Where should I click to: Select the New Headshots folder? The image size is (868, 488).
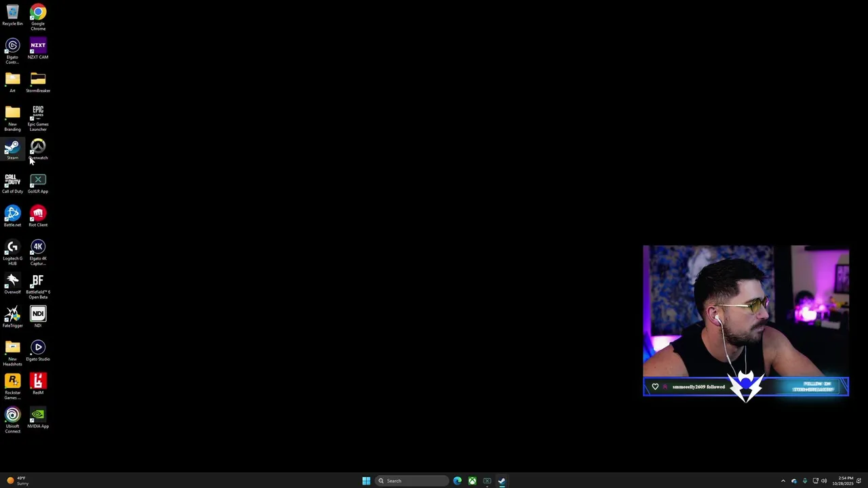12,353
